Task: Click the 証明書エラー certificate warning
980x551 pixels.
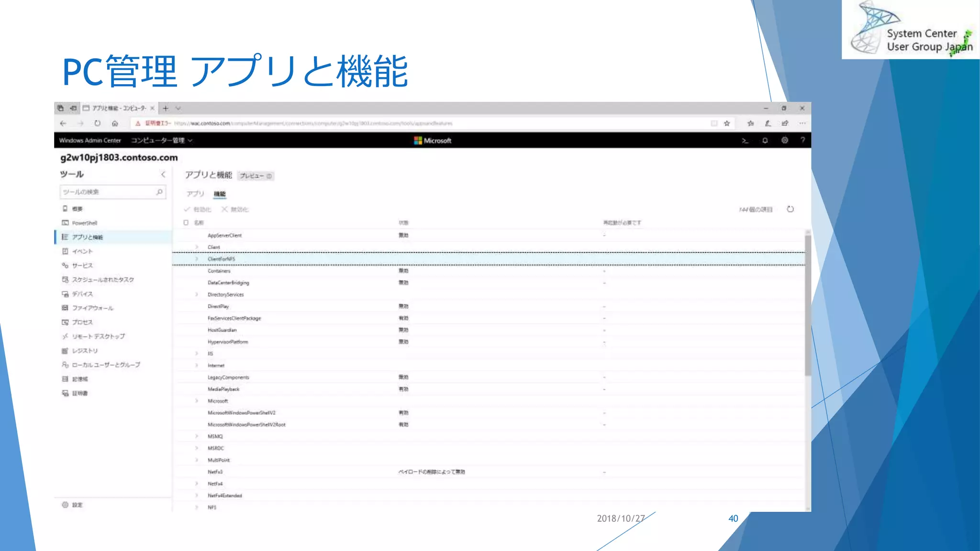Action: 153,123
